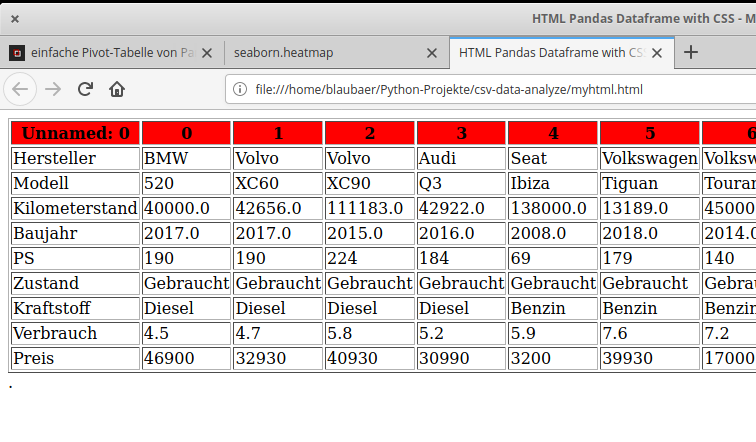756x442 pixels.
Task: Click the '40000.0' mileage cell
Action: coord(187,208)
